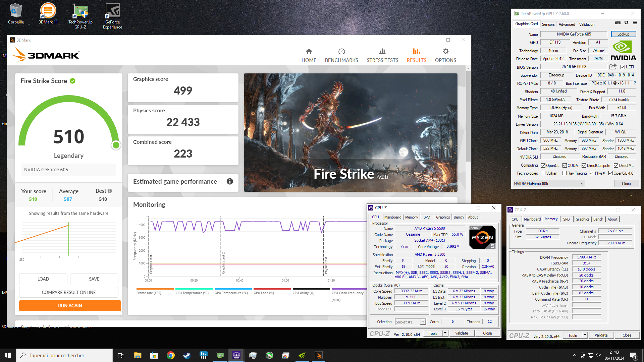Toggle the Ray Tracing checkbox
Viewport: 644px width, 362px height.
pos(564,173)
